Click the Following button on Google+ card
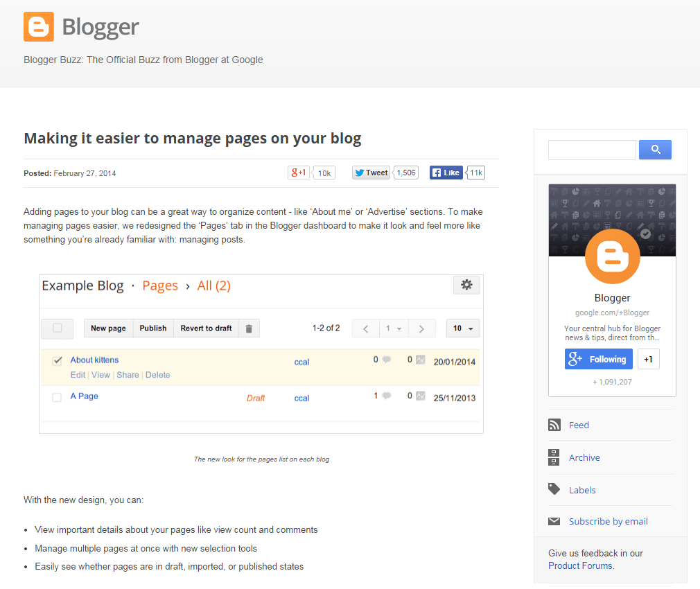700x589 pixels. click(x=599, y=359)
